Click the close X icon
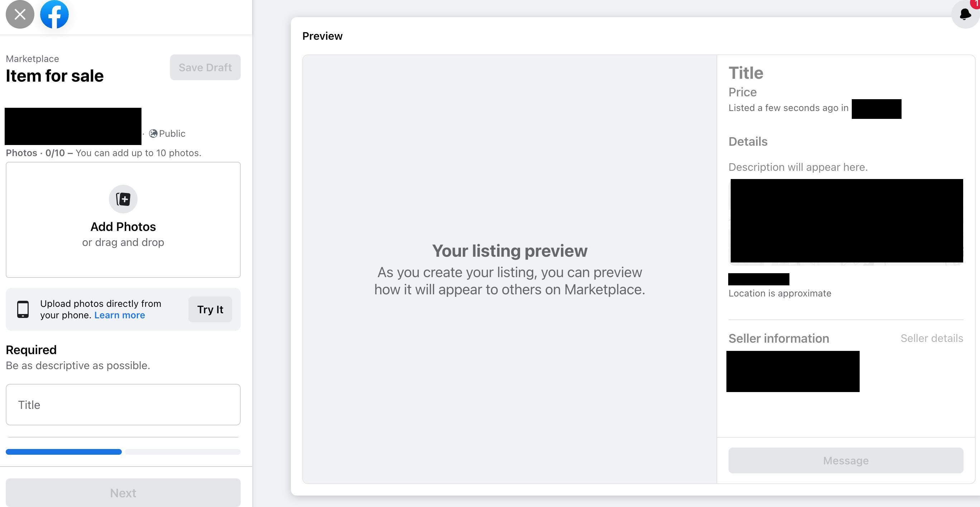This screenshot has width=980, height=507. pyautogui.click(x=19, y=14)
